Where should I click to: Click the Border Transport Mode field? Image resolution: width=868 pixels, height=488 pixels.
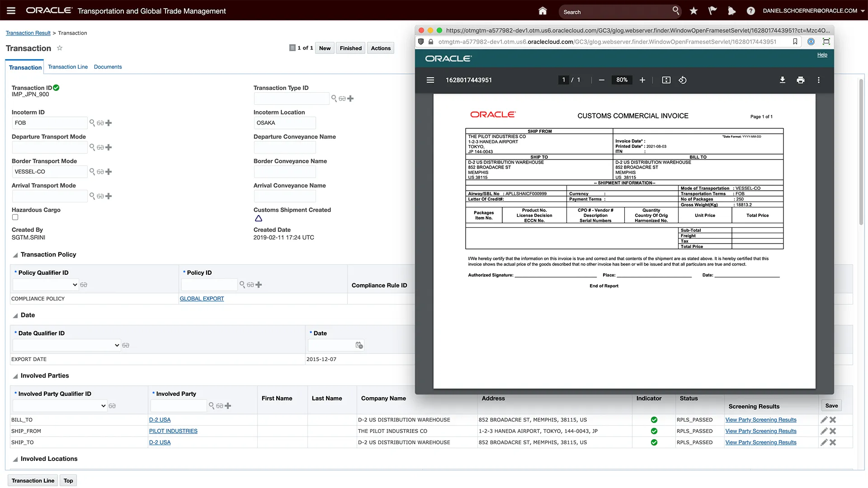tap(49, 172)
